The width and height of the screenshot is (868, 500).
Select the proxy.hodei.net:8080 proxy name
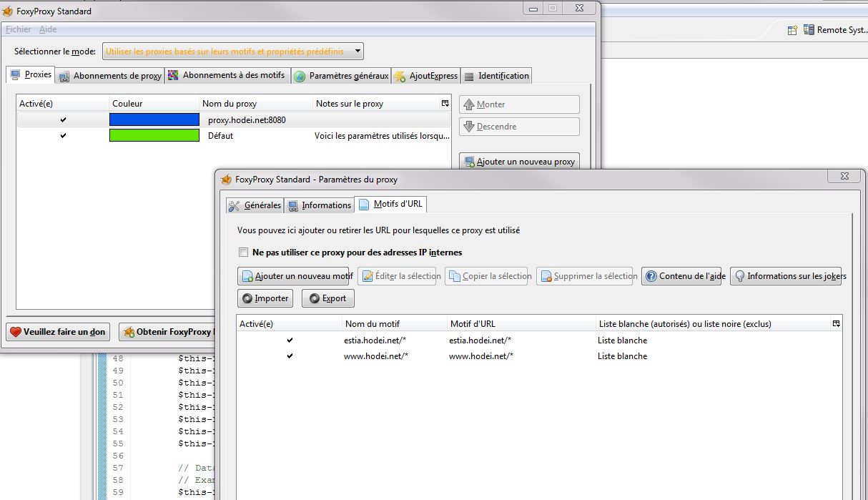coord(247,120)
